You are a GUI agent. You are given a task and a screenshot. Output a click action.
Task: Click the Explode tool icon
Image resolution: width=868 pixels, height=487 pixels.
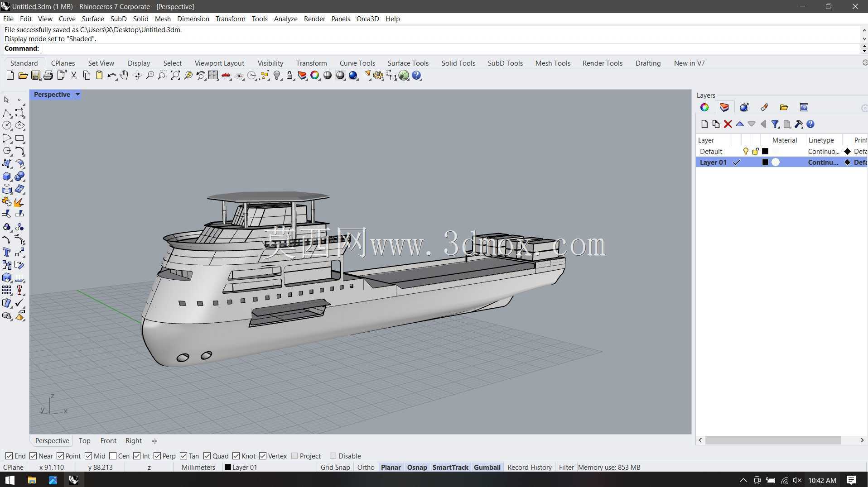19,202
